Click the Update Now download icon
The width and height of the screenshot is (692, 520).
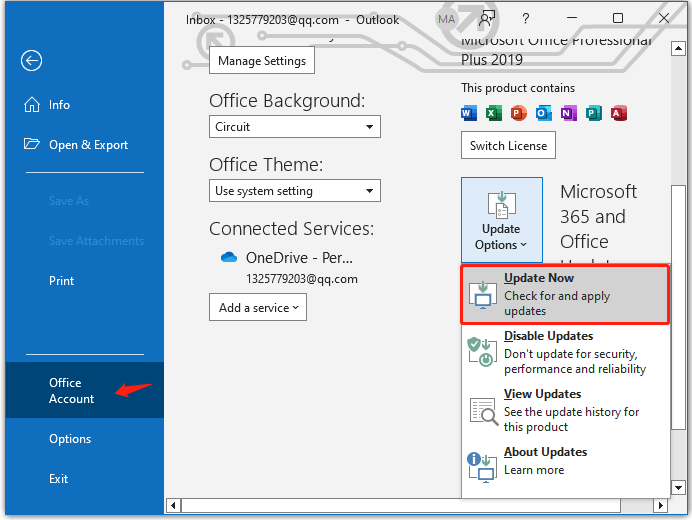point(482,295)
